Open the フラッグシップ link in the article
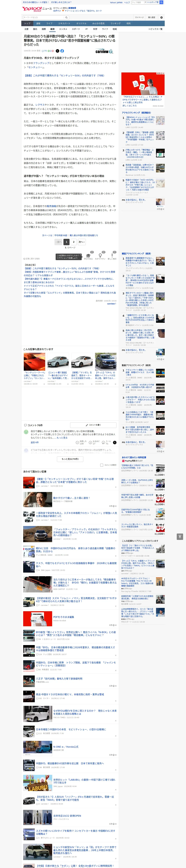The width and height of the screenshot is (186, 868). pos(41,63)
